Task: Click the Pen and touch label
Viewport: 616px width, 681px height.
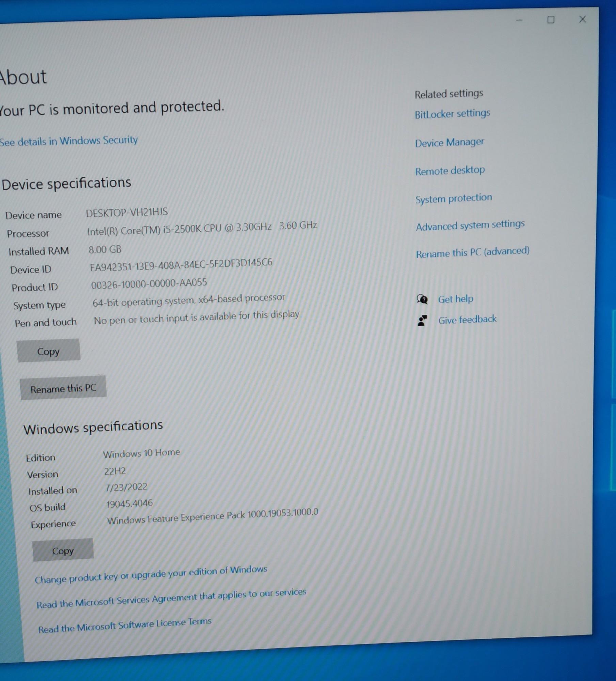Action: click(x=46, y=322)
